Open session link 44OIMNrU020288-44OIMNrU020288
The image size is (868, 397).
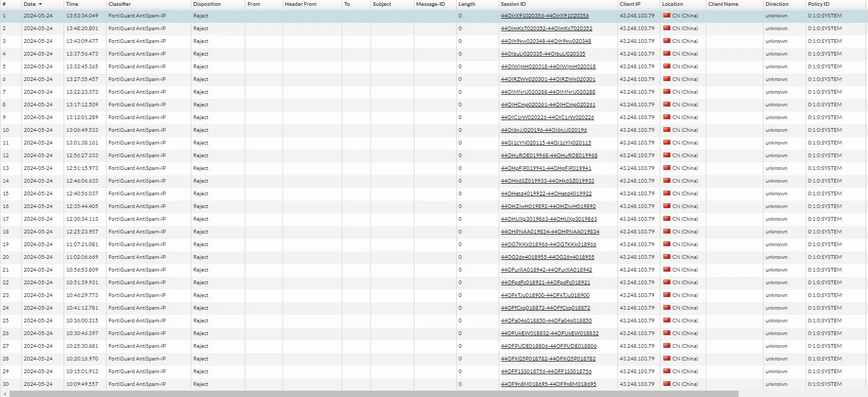pyautogui.click(x=548, y=92)
